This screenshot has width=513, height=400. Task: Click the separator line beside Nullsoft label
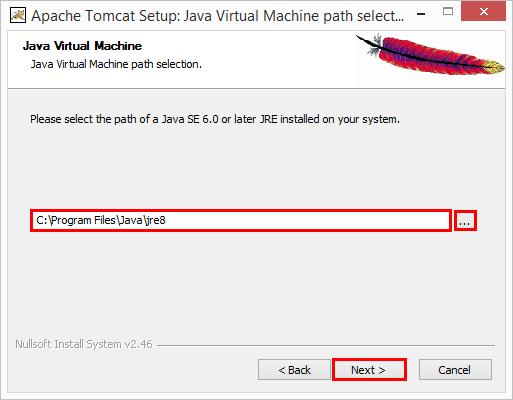click(326, 345)
